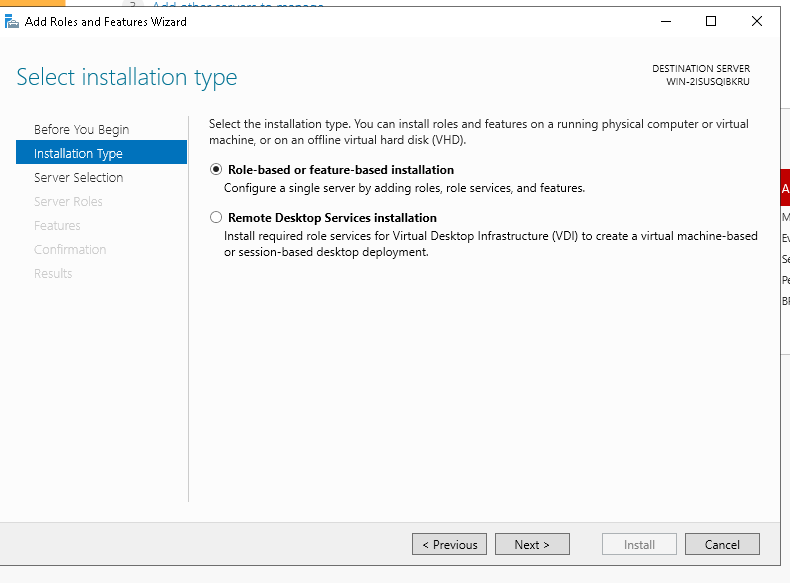Click the disabled Install button
The image size is (790, 583).
[x=639, y=545]
